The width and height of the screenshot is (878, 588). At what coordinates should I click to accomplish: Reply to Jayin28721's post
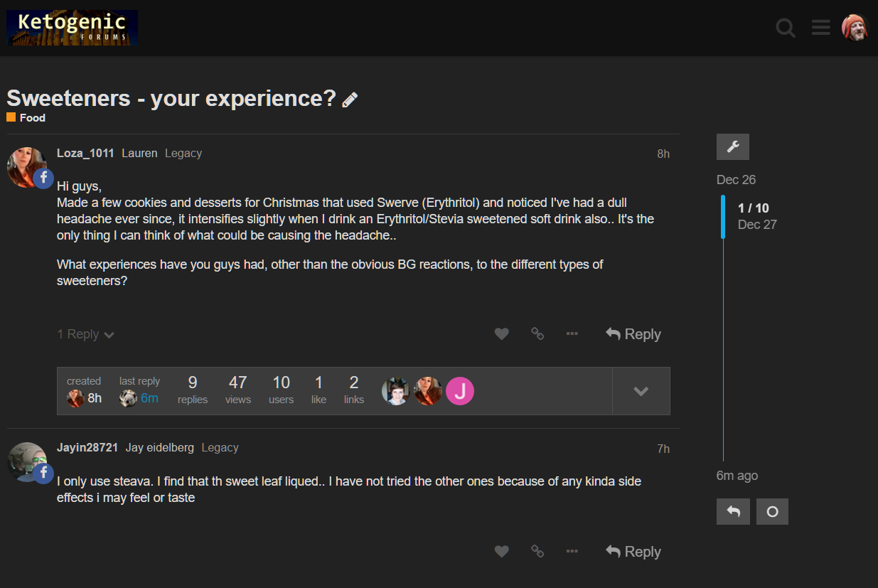633,552
